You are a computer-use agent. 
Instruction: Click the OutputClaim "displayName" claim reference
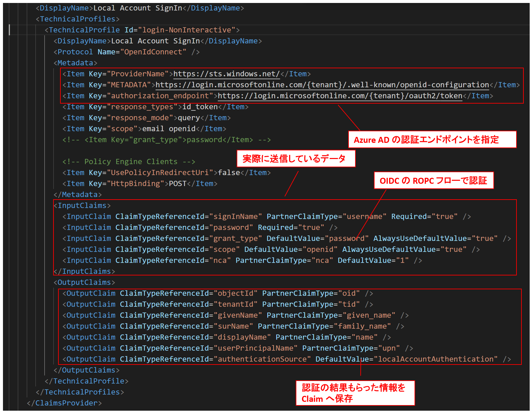click(x=242, y=337)
